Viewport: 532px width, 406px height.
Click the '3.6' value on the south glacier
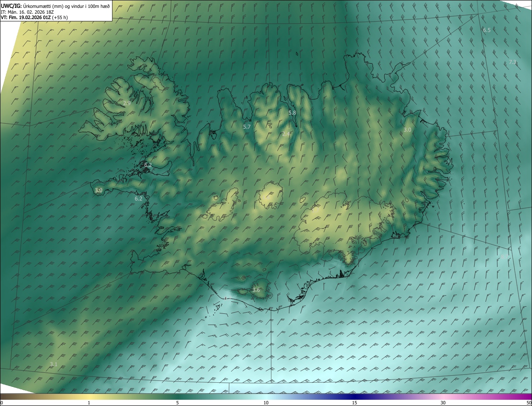(x=256, y=290)
